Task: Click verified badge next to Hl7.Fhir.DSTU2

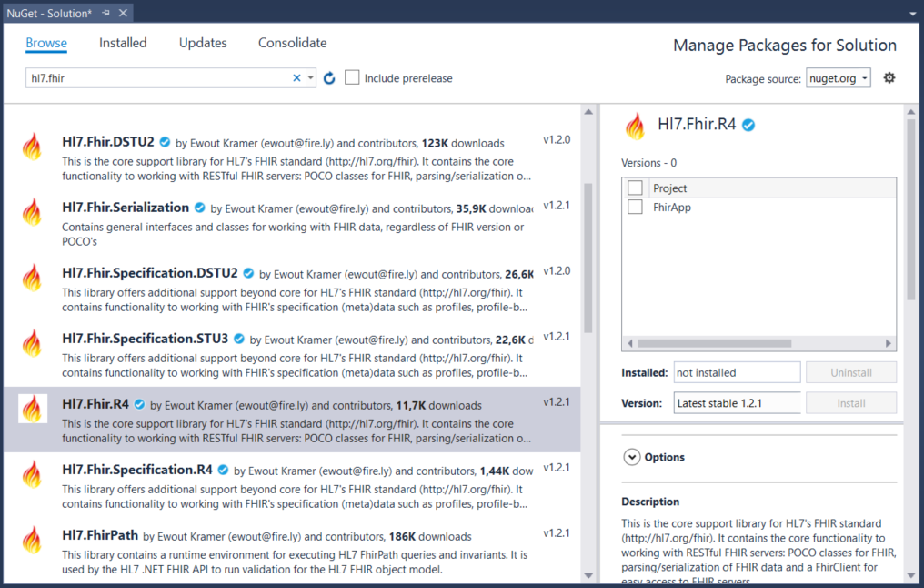Action: tap(165, 142)
